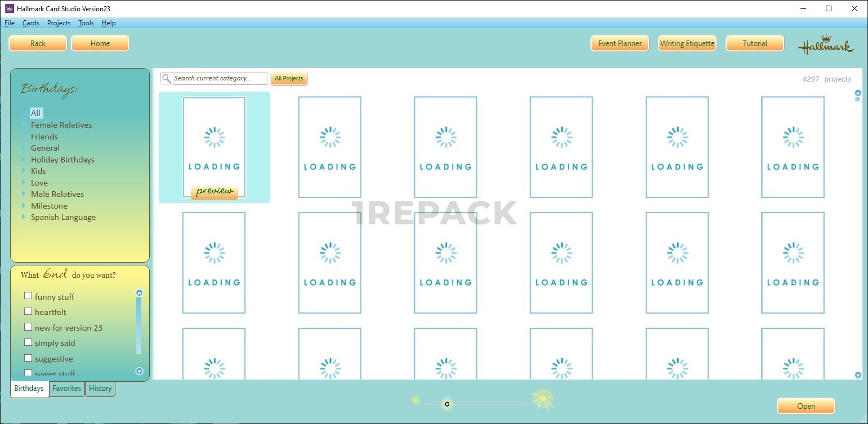Click the thumbnail size slider handle
This screenshot has height=424, width=868.
point(447,404)
